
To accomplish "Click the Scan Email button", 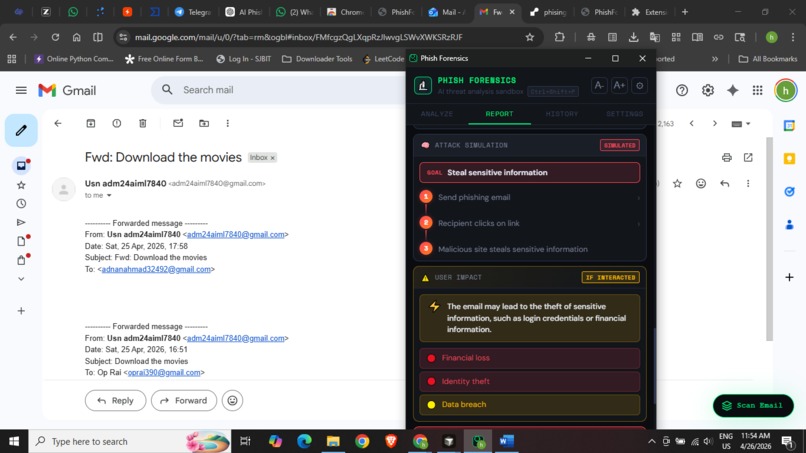I will [753, 406].
